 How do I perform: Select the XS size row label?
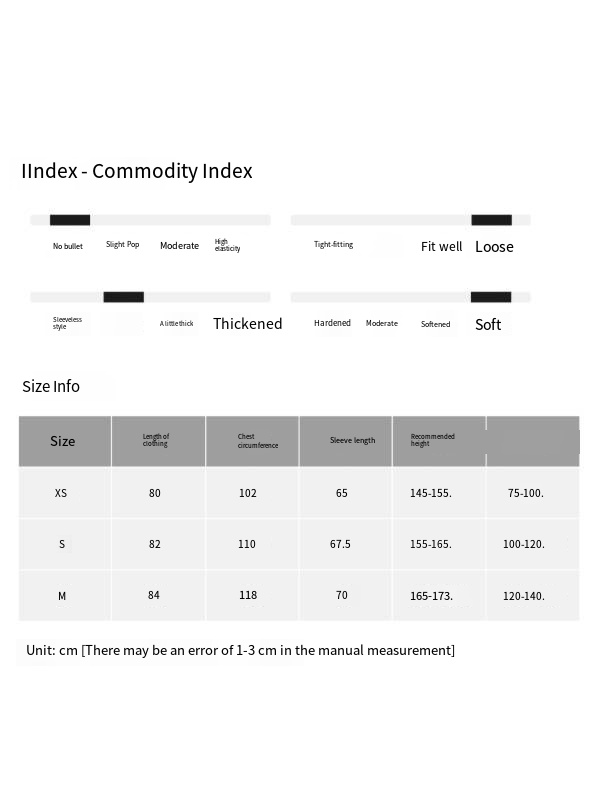62,493
